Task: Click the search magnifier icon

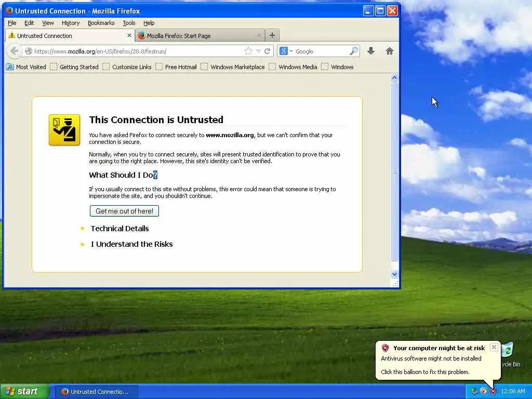Action: [x=353, y=51]
